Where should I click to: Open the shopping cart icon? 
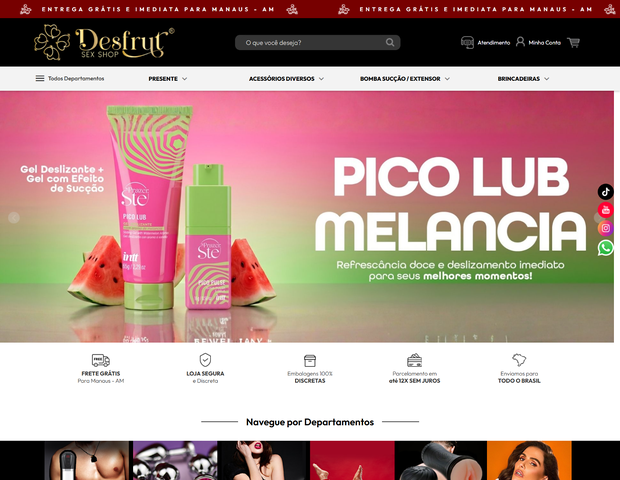pyautogui.click(x=573, y=42)
